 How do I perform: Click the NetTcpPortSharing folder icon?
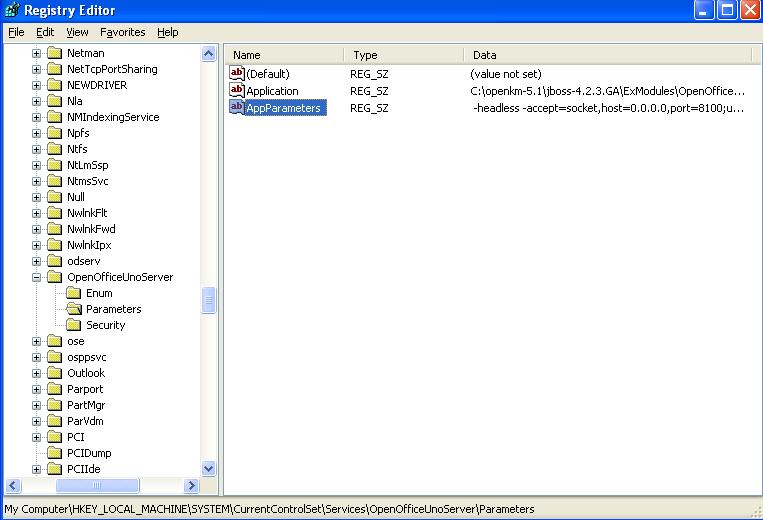coord(54,69)
